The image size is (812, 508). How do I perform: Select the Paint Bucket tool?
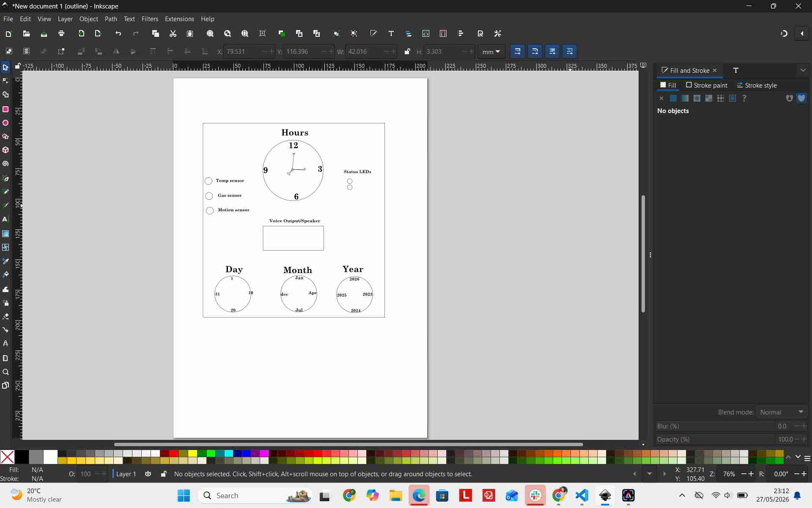(x=5, y=275)
